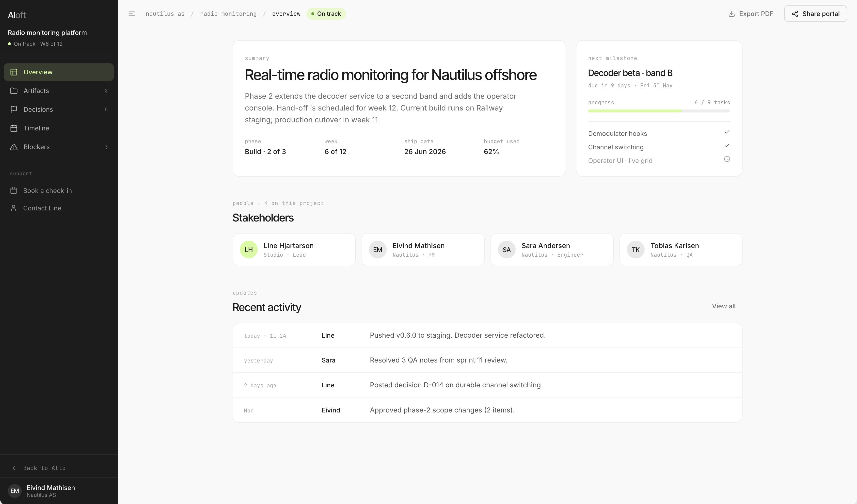Toggle the sidebar menu icon
The image size is (857, 504).
pos(132,14)
